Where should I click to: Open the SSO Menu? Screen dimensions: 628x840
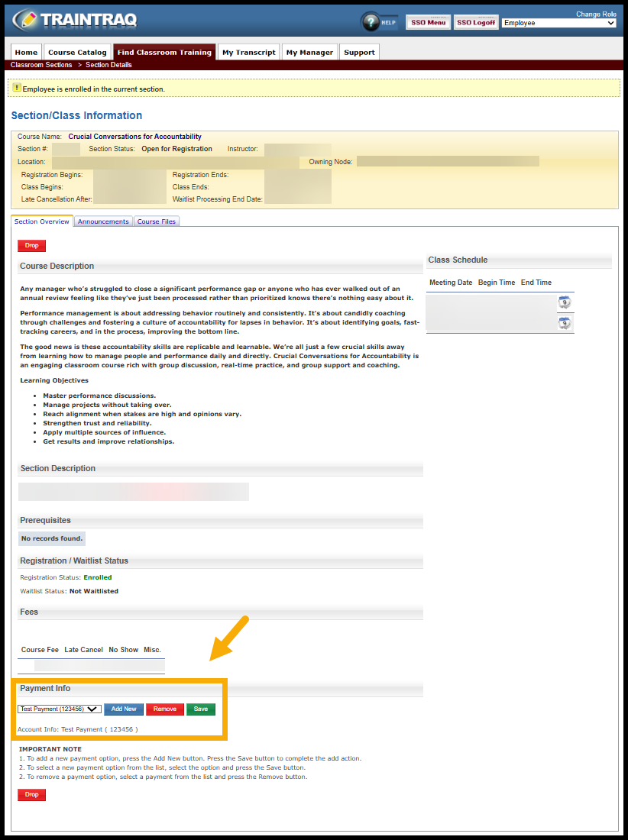(x=428, y=22)
